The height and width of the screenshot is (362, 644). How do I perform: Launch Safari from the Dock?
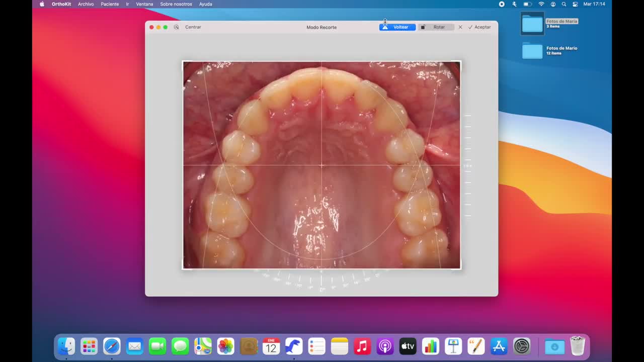pos(112,346)
